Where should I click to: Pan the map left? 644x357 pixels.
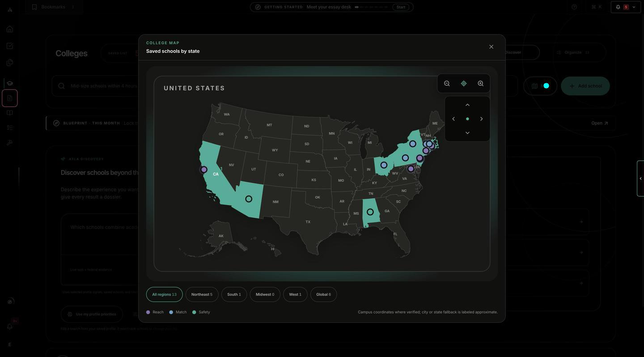[453, 119]
